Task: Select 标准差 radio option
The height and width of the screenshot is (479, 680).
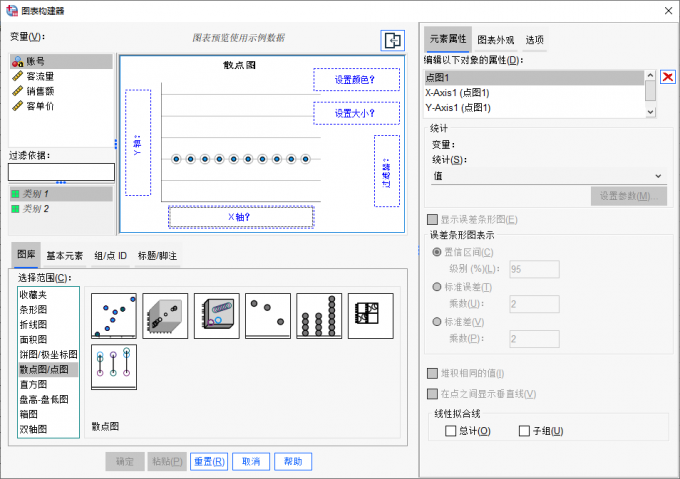Action: click(x=437, y=322)
